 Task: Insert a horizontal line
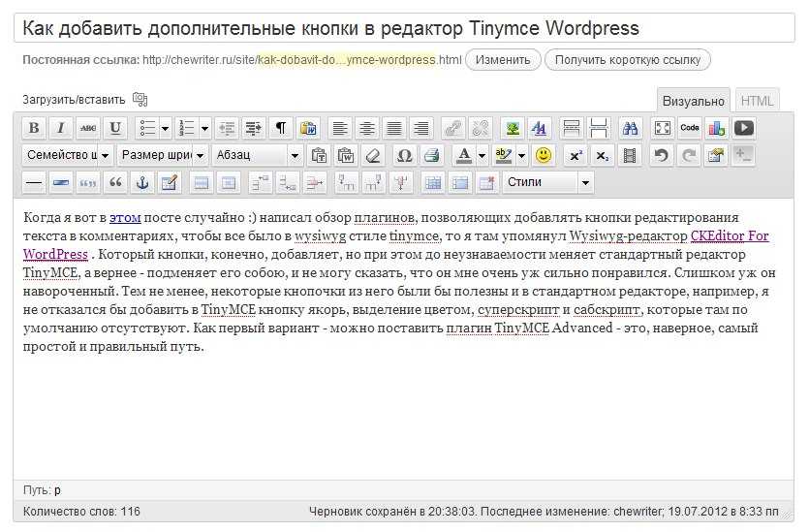34,182
